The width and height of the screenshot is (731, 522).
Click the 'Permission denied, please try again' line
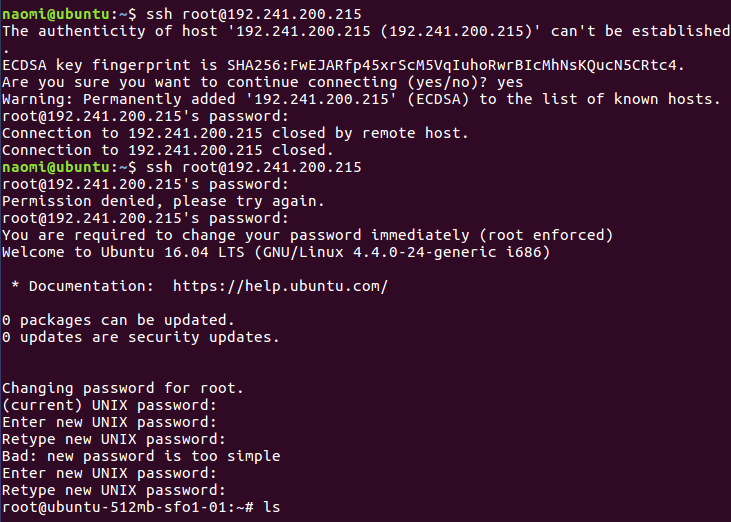pyautogui.click(x=163, y=201)
